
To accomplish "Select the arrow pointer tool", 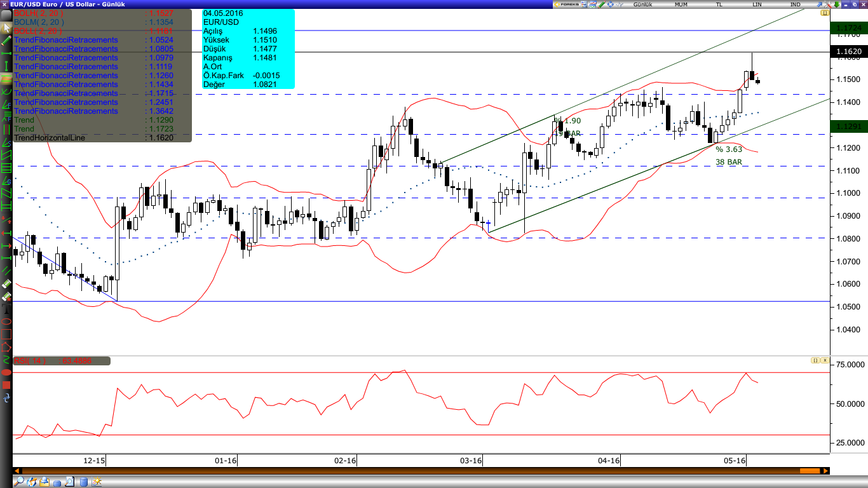I will pyautogui.click(x=6, y=27).
